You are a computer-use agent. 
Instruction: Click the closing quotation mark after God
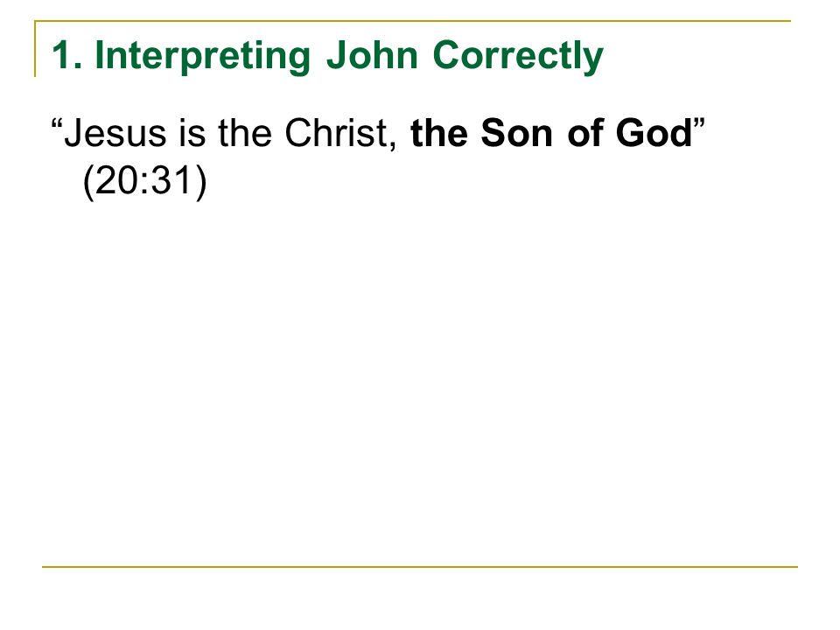point(699,126)
